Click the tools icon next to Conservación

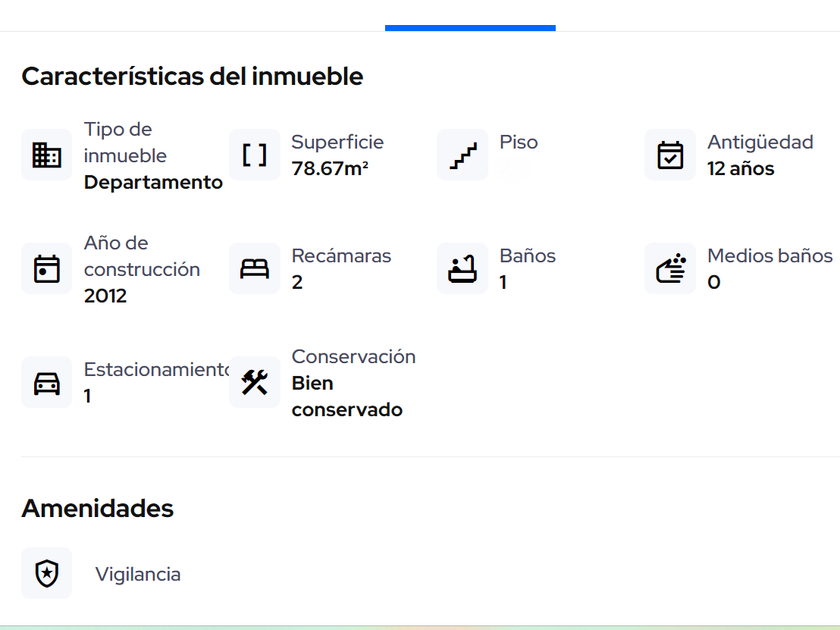pos(255,383)
